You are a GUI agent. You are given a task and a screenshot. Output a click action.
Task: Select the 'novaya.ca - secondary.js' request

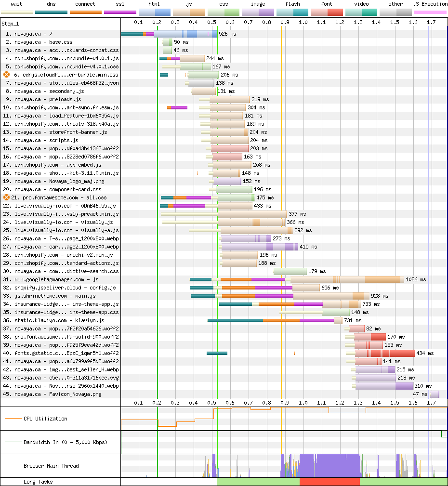click(45, 91)
